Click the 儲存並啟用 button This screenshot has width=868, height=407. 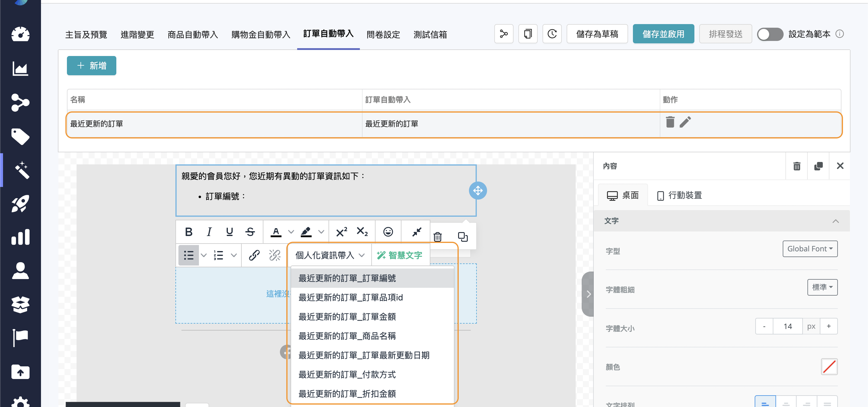coord(663,34)
